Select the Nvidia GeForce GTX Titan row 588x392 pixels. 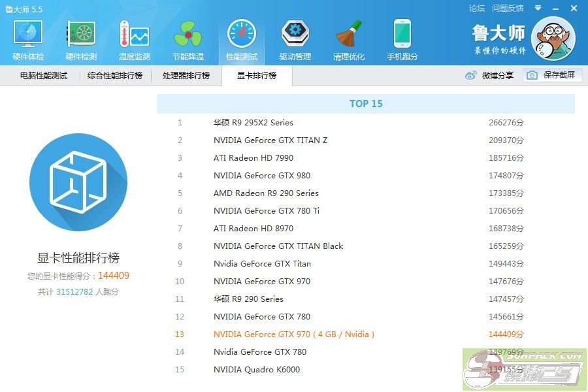click(x=366, y=264)
